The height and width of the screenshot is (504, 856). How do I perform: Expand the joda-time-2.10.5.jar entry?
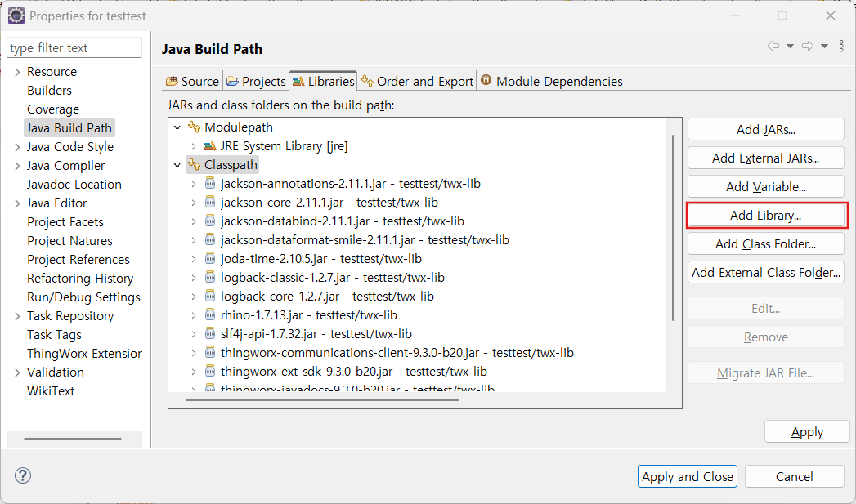coord(194,259)
